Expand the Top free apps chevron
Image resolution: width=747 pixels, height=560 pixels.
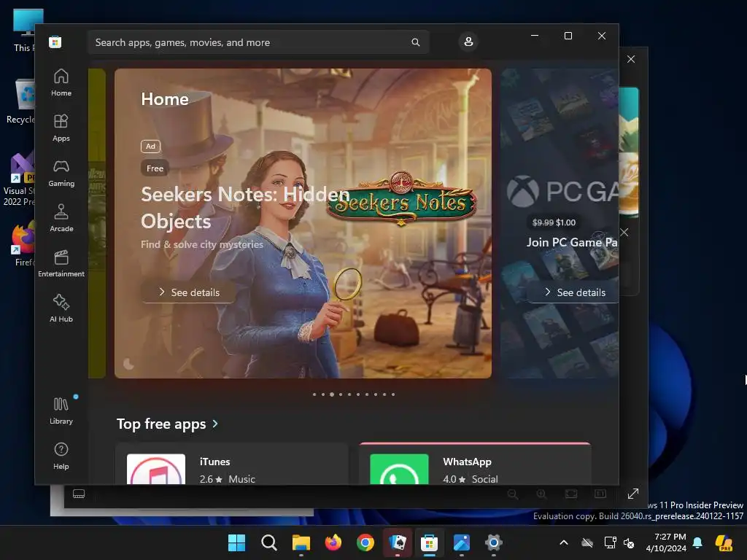point(215,424)
